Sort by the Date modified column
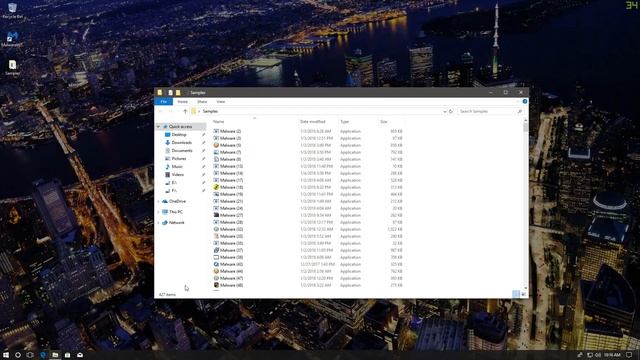Viewport: 640px width, 360px height. tap(313, 122)
